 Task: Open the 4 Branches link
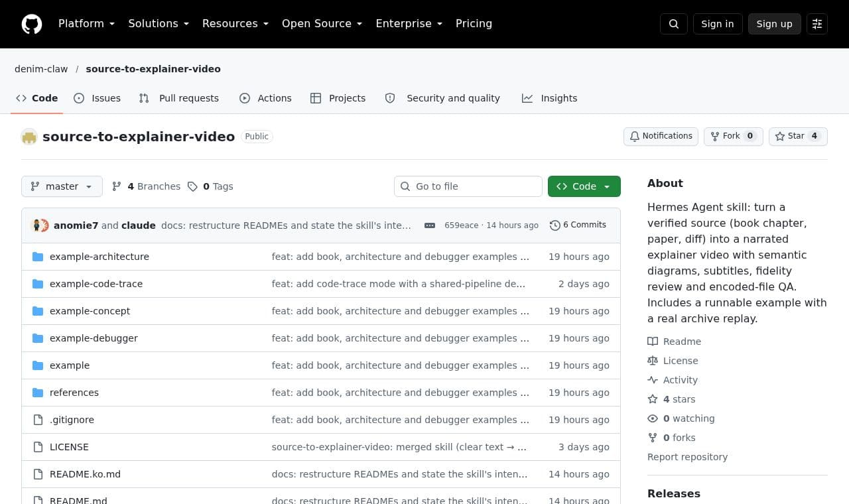[146, 186]
